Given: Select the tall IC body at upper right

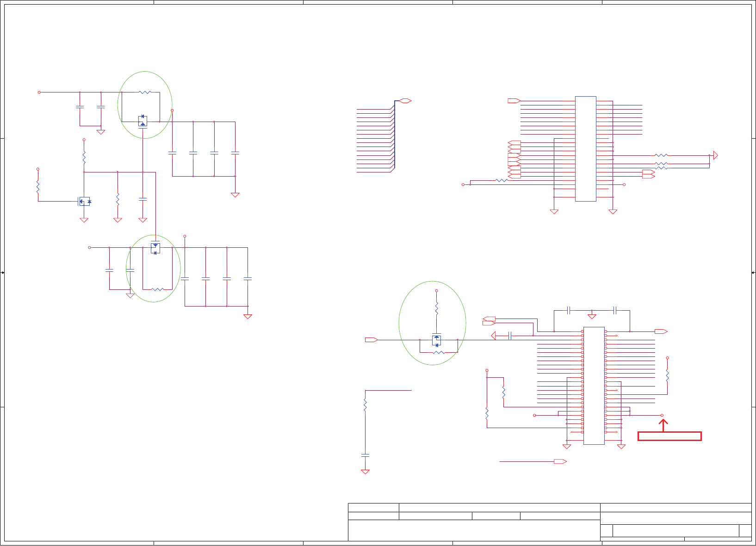Looking at the screenshot, I should [586, 149].
